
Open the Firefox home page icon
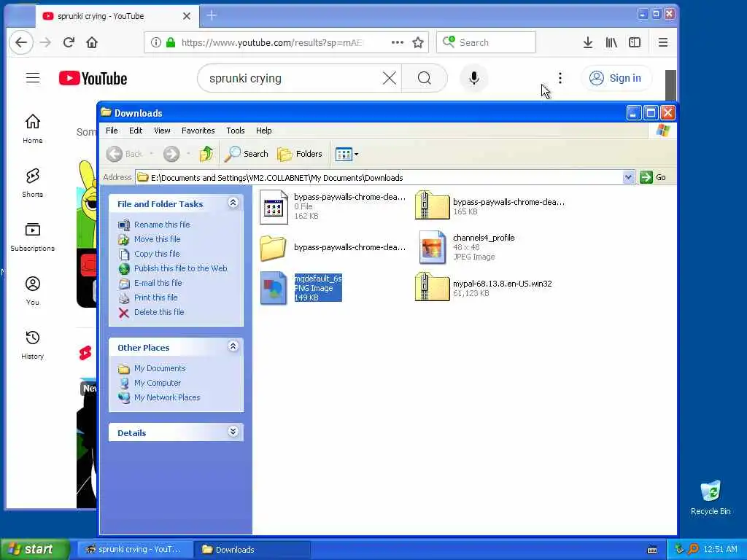(x=92, y=42)
